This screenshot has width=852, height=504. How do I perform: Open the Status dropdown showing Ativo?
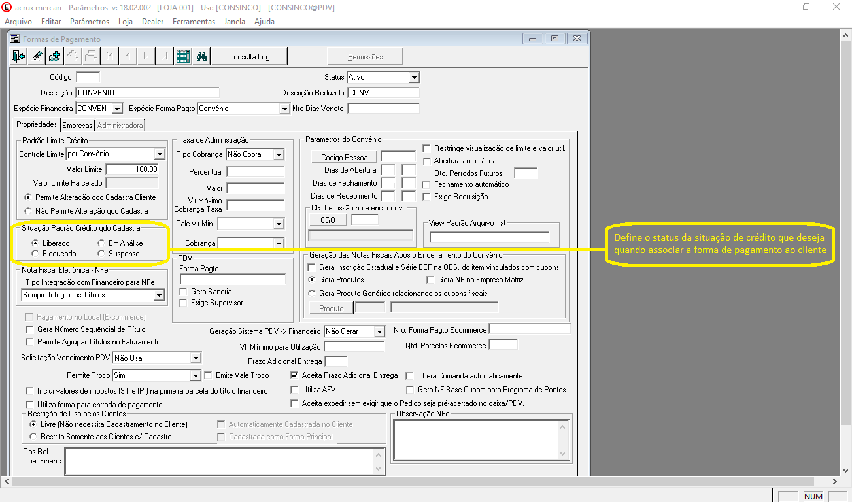coord(413,77)
